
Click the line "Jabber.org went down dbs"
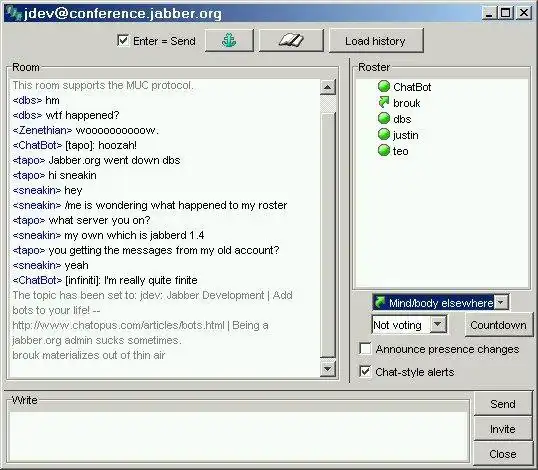(96, 160)
